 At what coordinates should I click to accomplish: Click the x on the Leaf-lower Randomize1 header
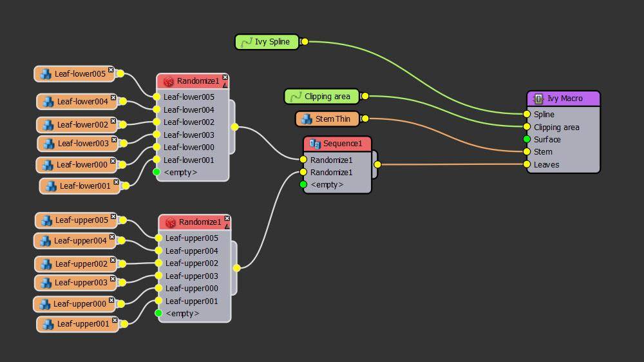tap(225, 77)
